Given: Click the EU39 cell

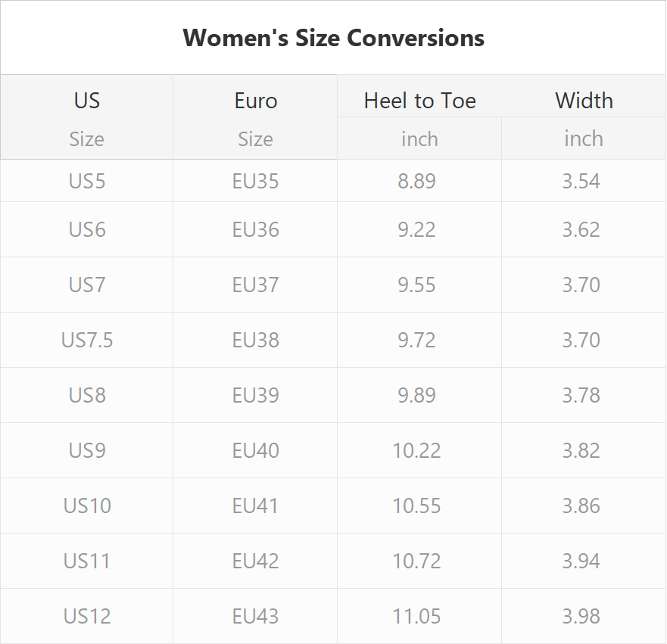Looking at the screenshot, I should (x=256, y=395).
